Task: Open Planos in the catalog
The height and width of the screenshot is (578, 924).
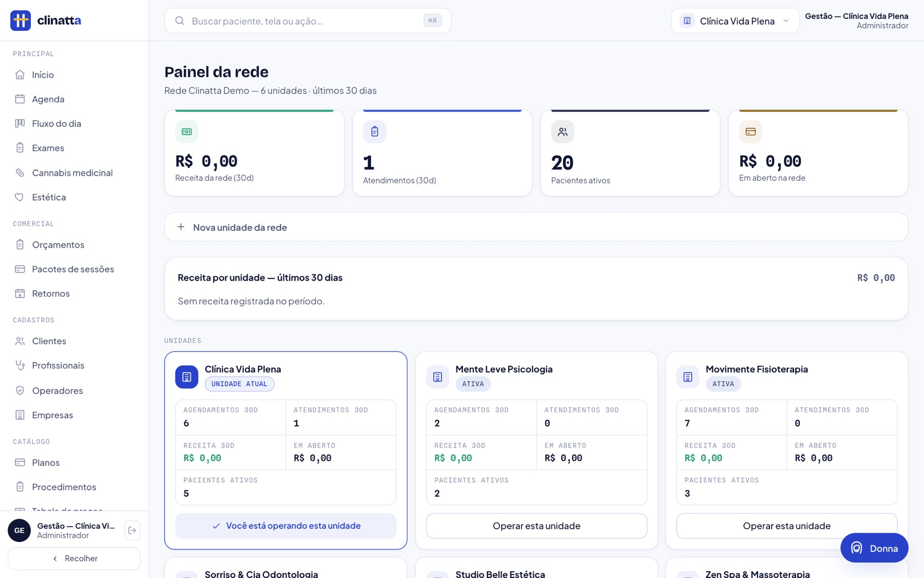Action: coord(74,462)
